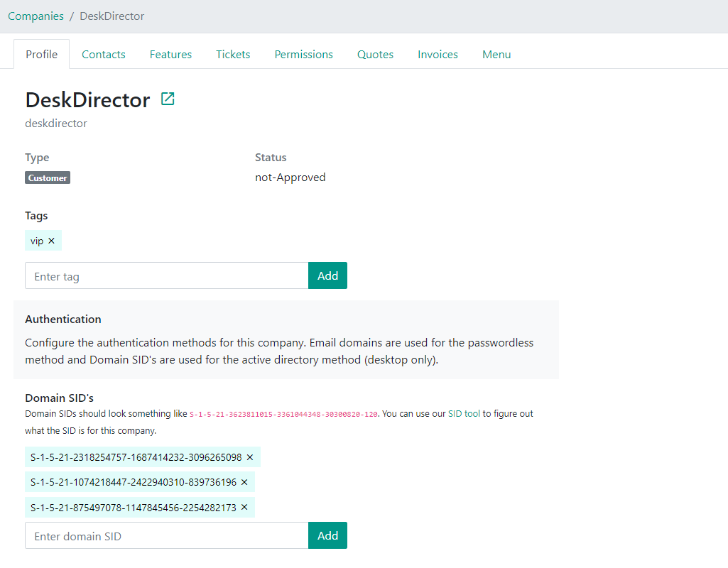Click the Authentication section heading
Image resolution: width=728 pixels, height=568 pixels.
[63, 319]
